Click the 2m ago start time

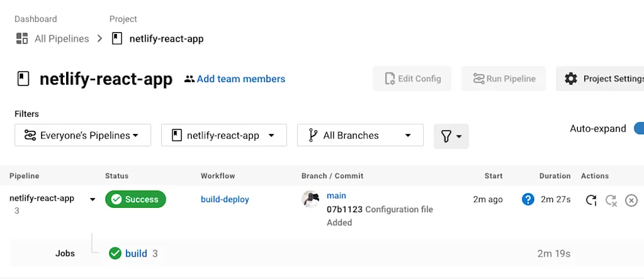(487, 199)
